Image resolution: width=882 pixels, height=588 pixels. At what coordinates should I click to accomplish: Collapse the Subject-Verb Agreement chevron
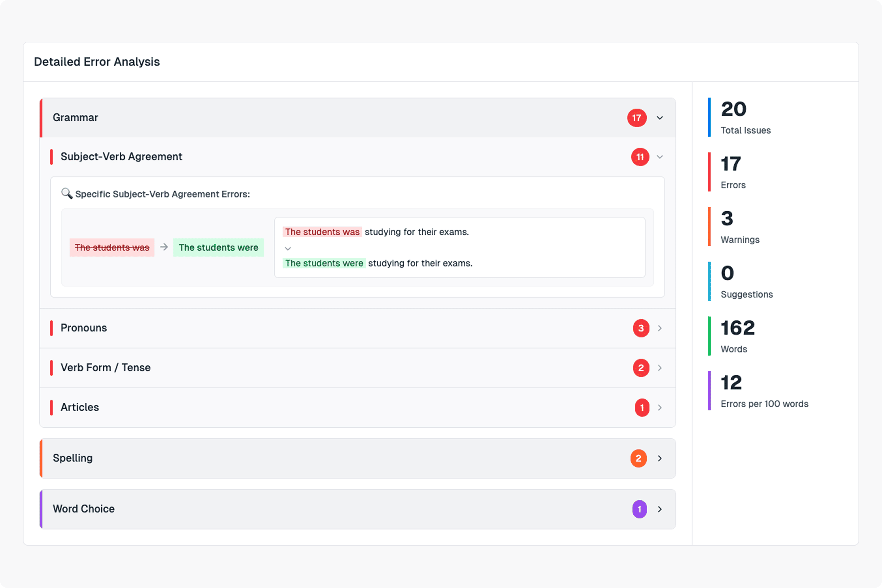(x=659, y=157)
